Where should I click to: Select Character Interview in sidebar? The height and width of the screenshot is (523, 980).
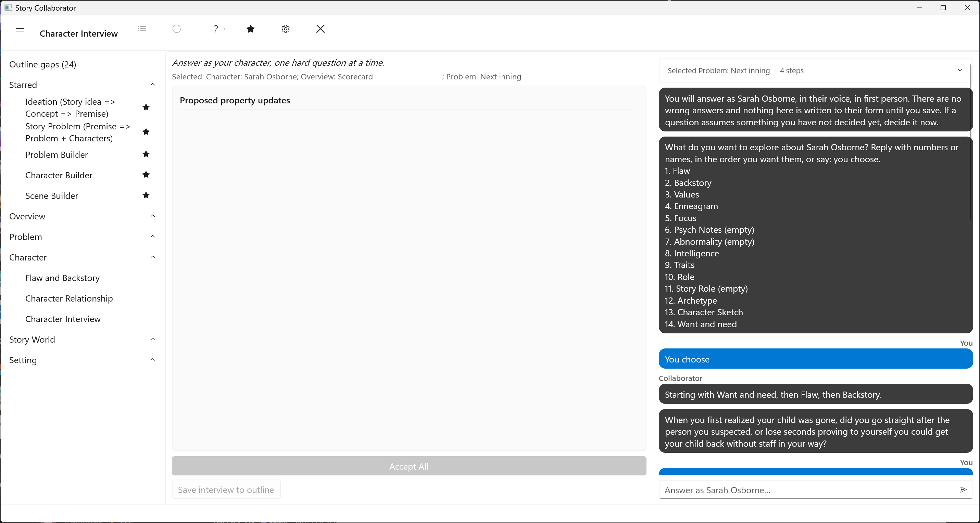point(63,319)
